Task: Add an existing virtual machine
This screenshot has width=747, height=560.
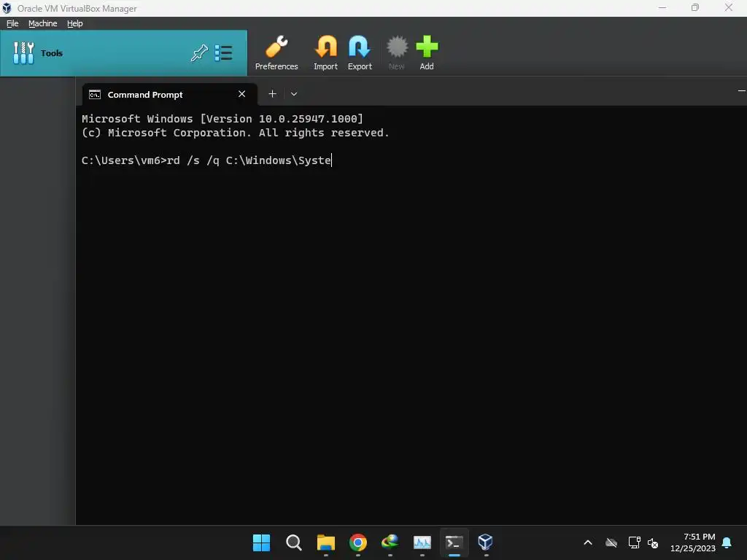Action: pyautogui.click(x=427, y=52)
